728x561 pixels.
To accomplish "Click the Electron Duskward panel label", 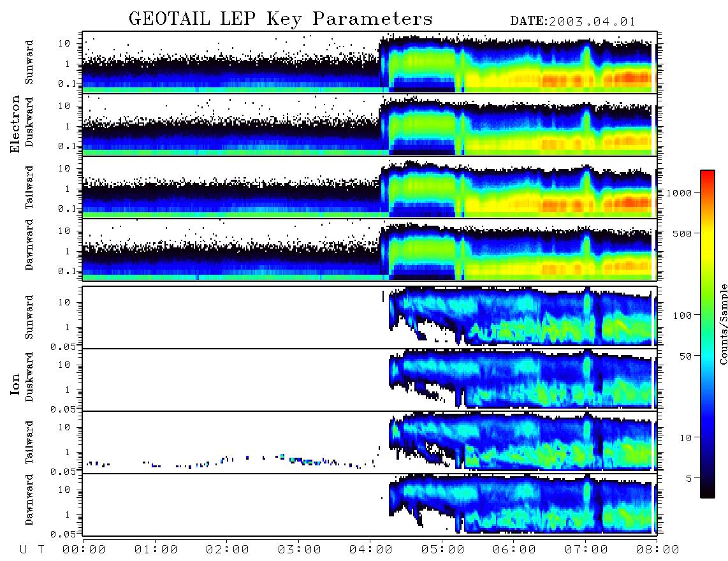I will coord(29,122).
